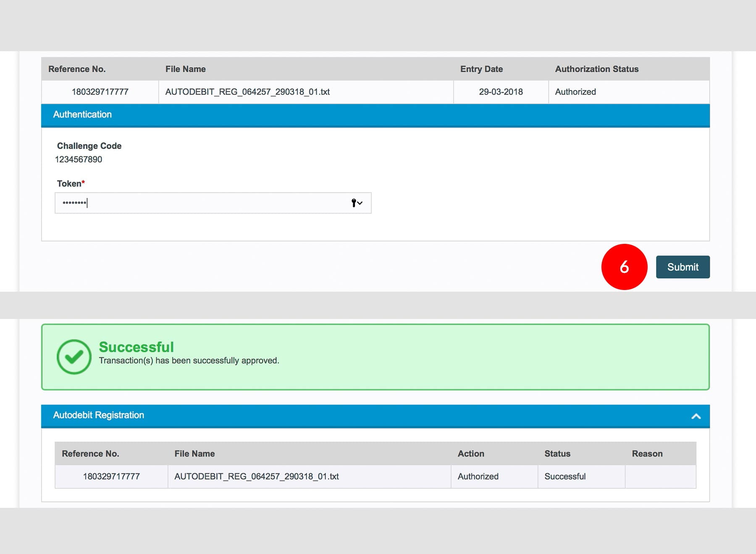The height and width of the screenshot is (554, 756).
Task: Click the Authorized cell under Authorization Status
Action: point(575,92)
